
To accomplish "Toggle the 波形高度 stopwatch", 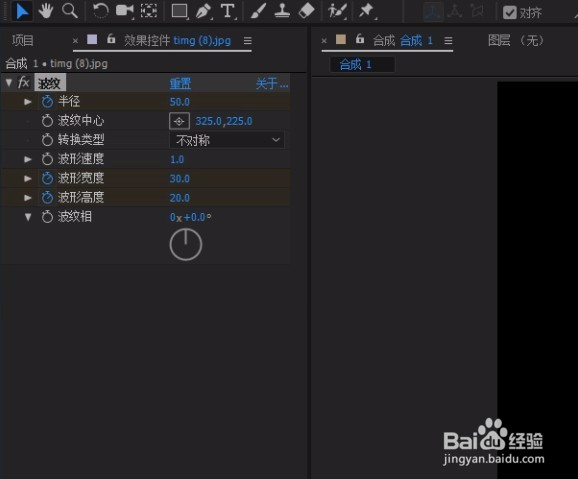I will [x=47, y=198].
